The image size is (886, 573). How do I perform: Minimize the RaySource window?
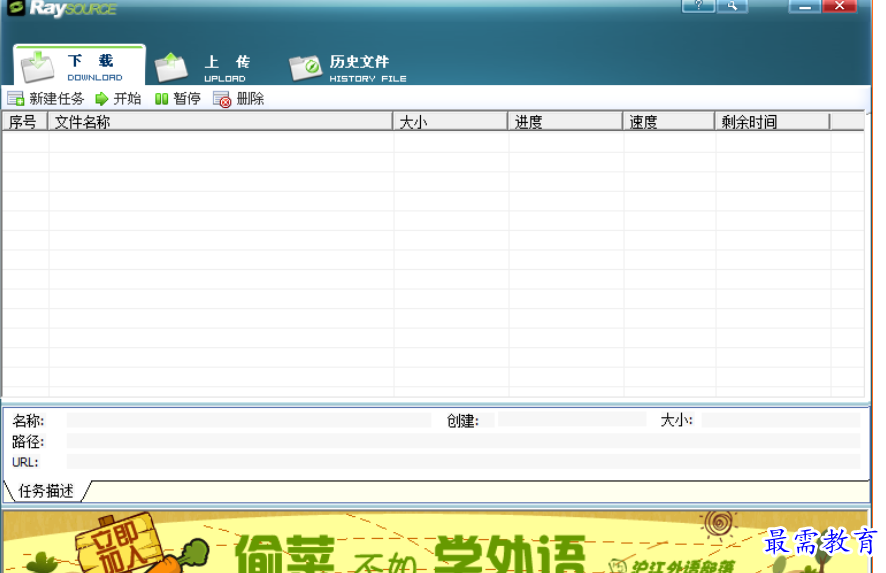[804, 6]
